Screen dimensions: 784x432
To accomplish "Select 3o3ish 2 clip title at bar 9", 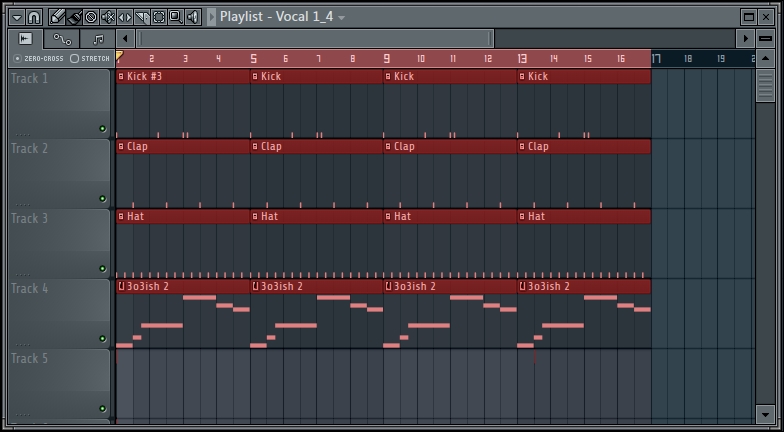I will pos(414,286).
